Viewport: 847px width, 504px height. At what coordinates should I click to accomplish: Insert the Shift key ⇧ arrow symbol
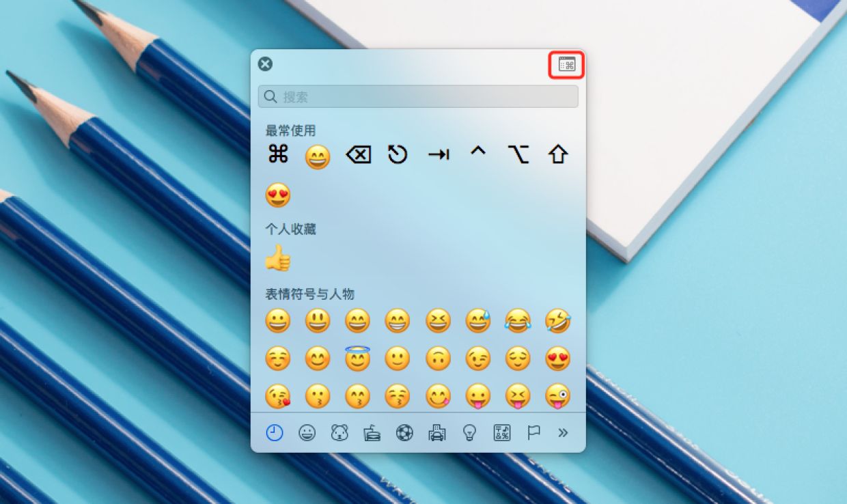pyautogui.click(x=558, y=155)
